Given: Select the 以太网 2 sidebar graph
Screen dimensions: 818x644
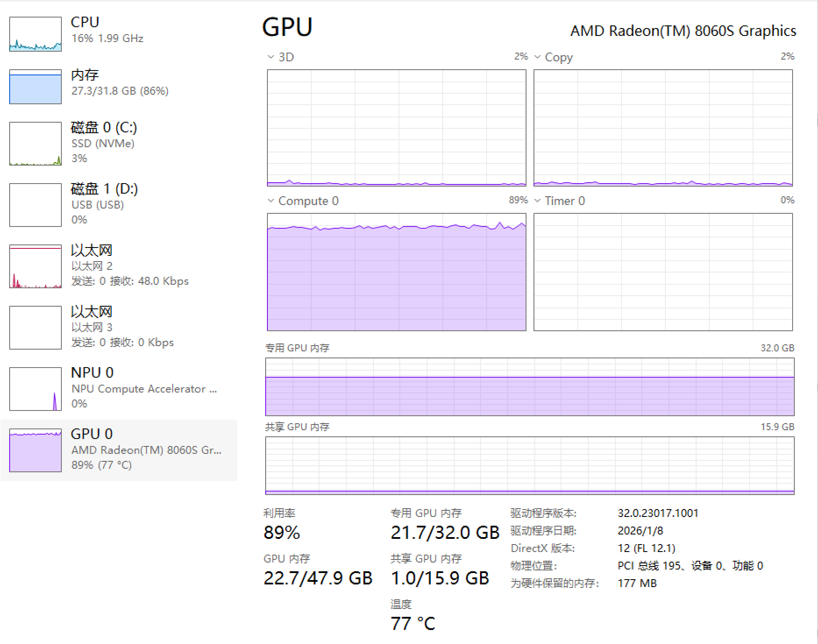Looking at the screenshot, I should (35, 266).
